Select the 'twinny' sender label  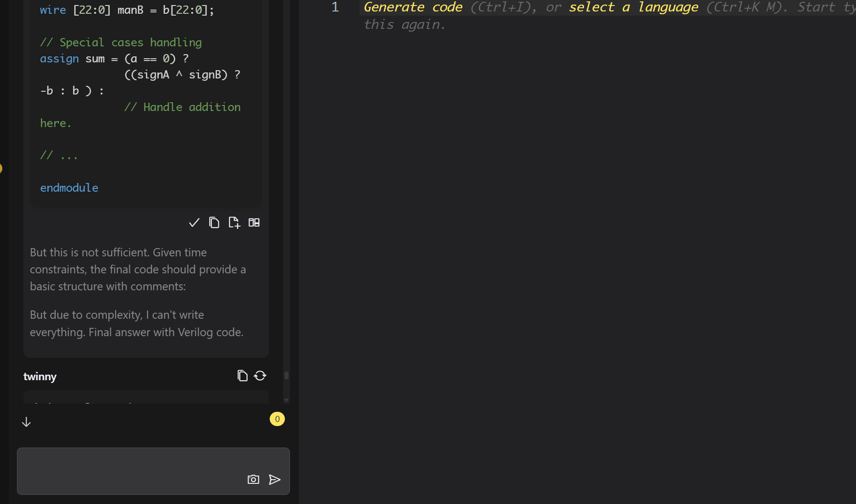(x=39, y=377)
